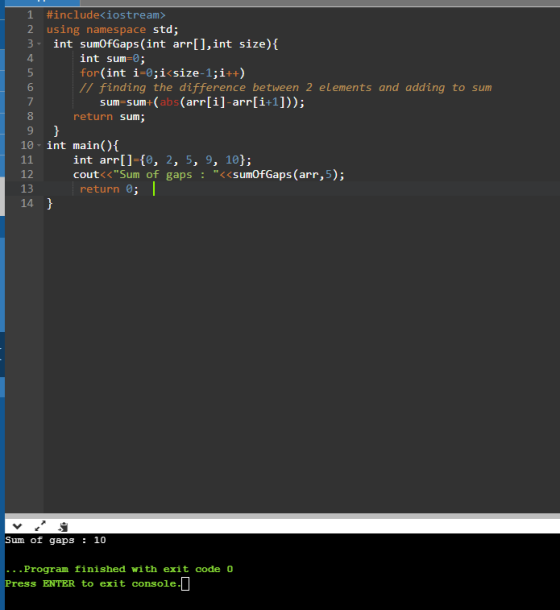Click the '// finding the difference' comment line
This screenshot has height=610, width=560.
pos(286,88)
